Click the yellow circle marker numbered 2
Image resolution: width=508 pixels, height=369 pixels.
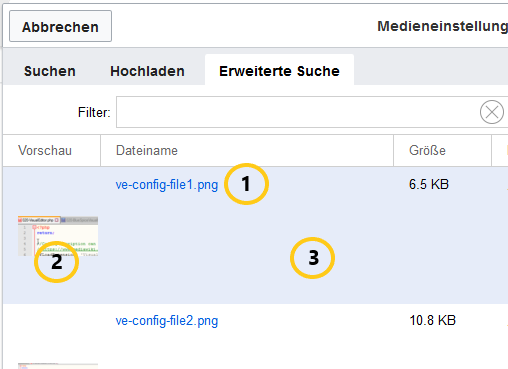click(57, 262)
